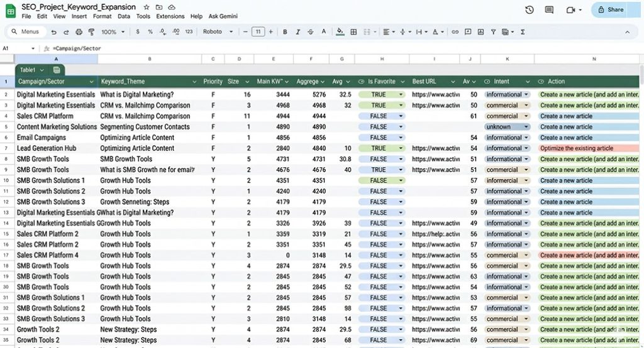The width and height of the screenshot is (644, 348).
Task: Open vertical align dropdown
Action: 405,31
